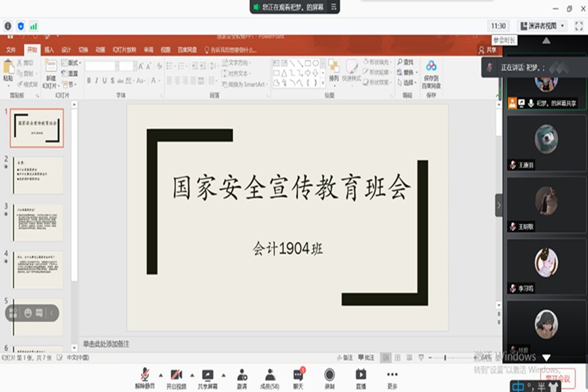Switch to the 设计 ribbon tab

point(66,50)
